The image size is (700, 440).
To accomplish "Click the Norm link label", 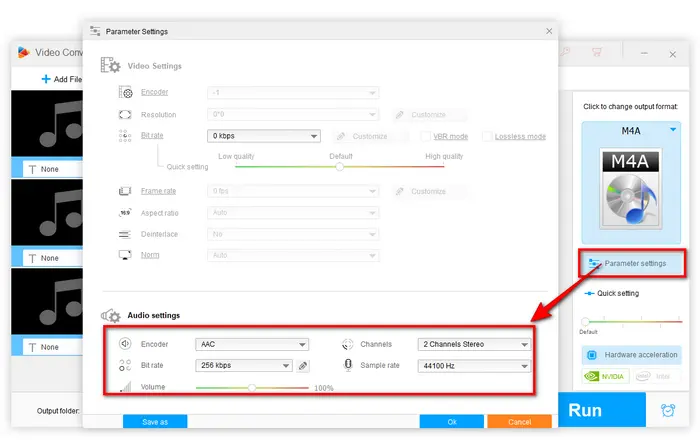I will [x=150, y=255].
